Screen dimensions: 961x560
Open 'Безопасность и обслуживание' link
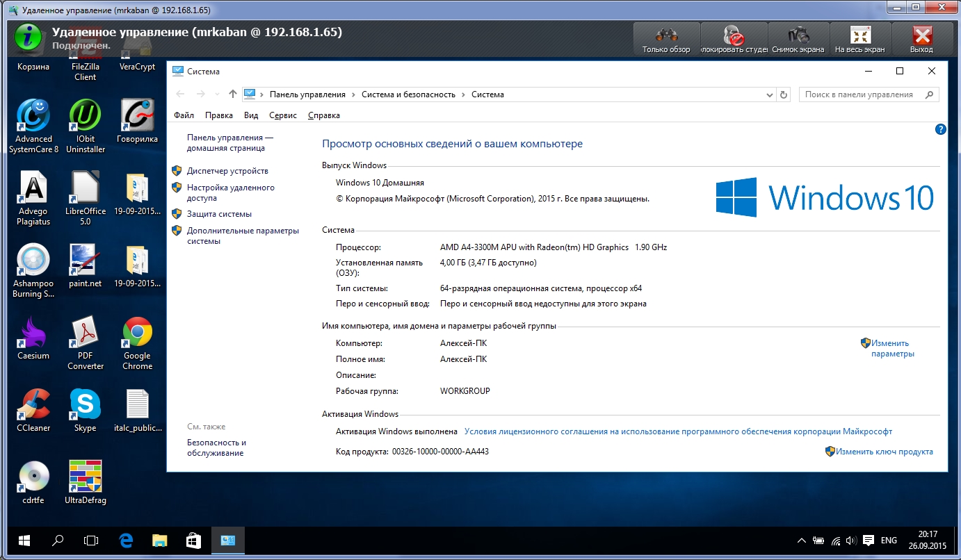(x=216, y=447)
